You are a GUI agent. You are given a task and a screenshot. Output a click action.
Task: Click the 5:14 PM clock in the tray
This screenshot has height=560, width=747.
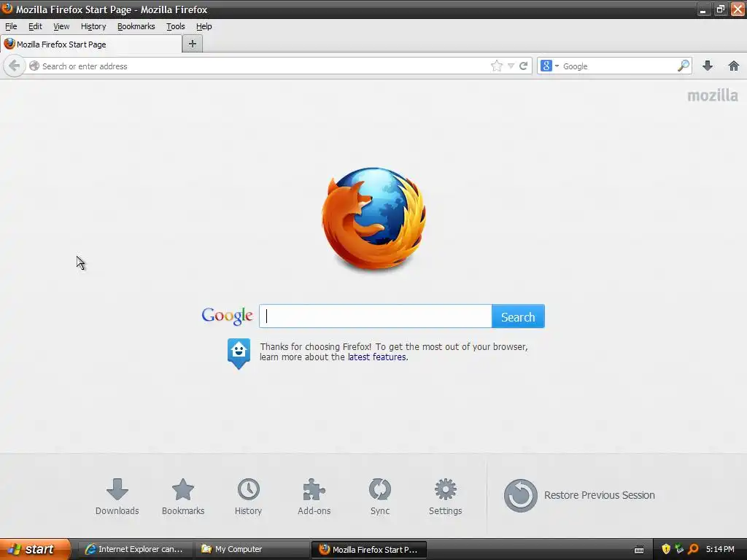point(720,549)
